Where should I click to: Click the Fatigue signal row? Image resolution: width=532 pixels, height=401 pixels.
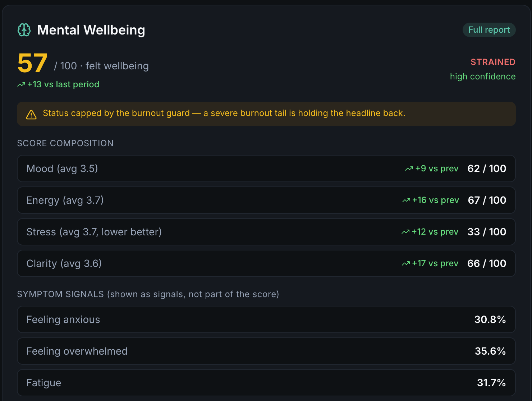click(266, 383)
